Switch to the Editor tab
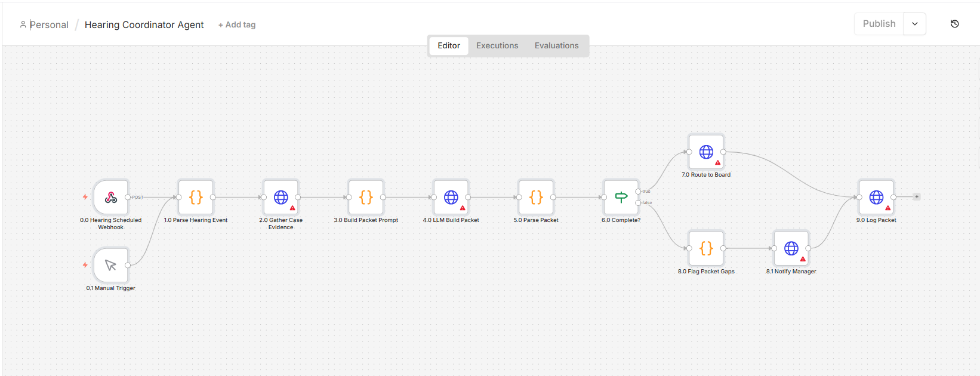 [449, 45]
